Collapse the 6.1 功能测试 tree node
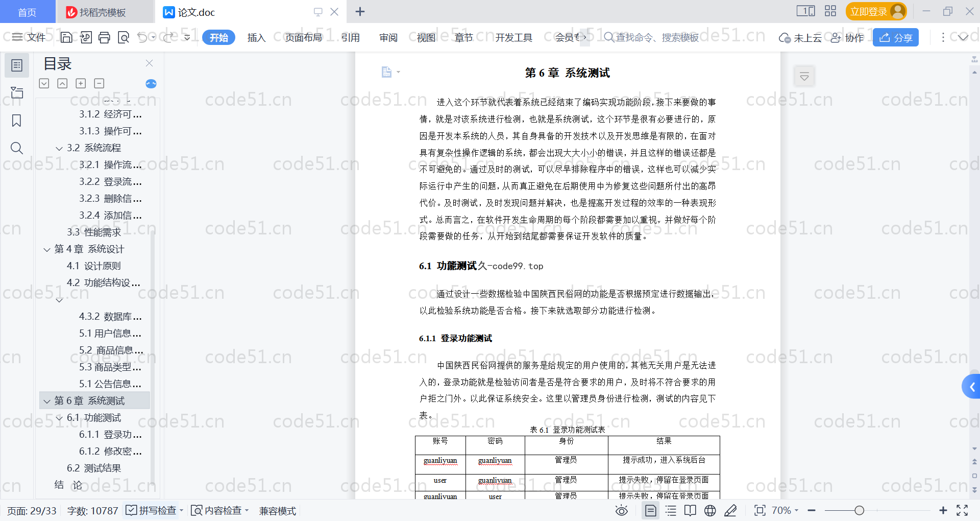The height and width of the screenshot is (521, 980). click(59, 418)
